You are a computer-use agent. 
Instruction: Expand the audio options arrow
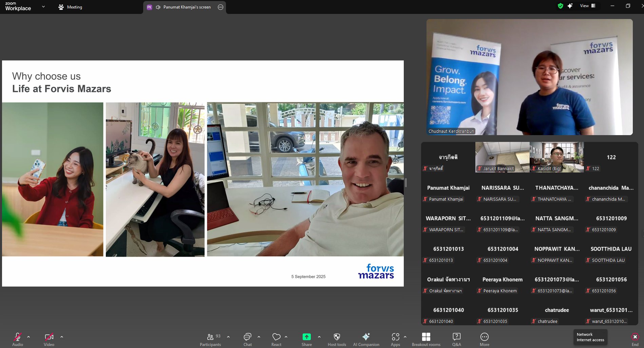click(29, 337)
